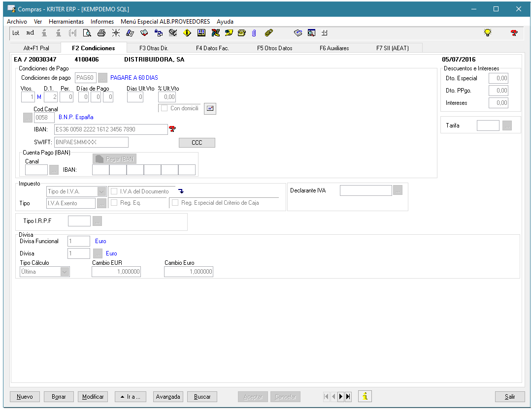The height and width of the screenshot is (409, 532).
Task: Toggle Reg. Especial del Criterio de Caja checkbox
Action: [x=175, y=202]
